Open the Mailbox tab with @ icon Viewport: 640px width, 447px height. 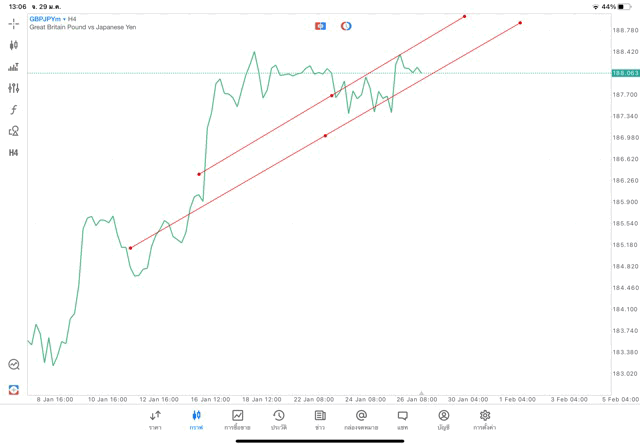click(361, 420)
